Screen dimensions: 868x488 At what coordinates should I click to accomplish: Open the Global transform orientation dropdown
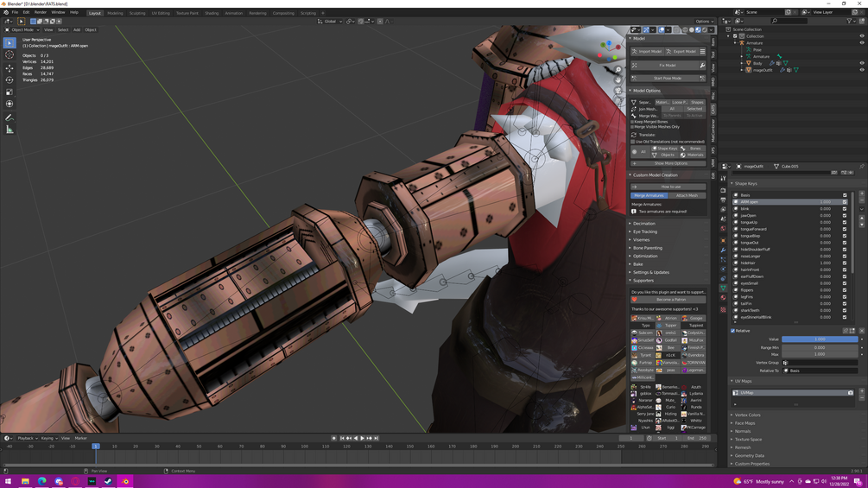(330, 22)
